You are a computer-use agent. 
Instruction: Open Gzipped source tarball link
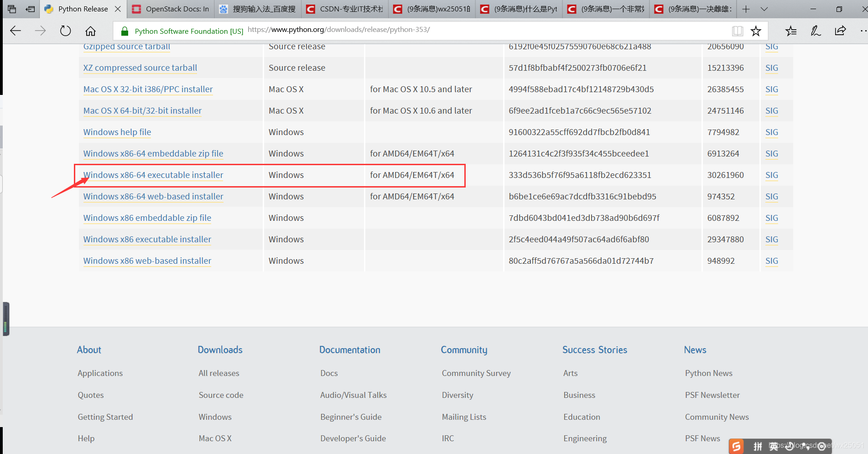(x=126, y=47)
